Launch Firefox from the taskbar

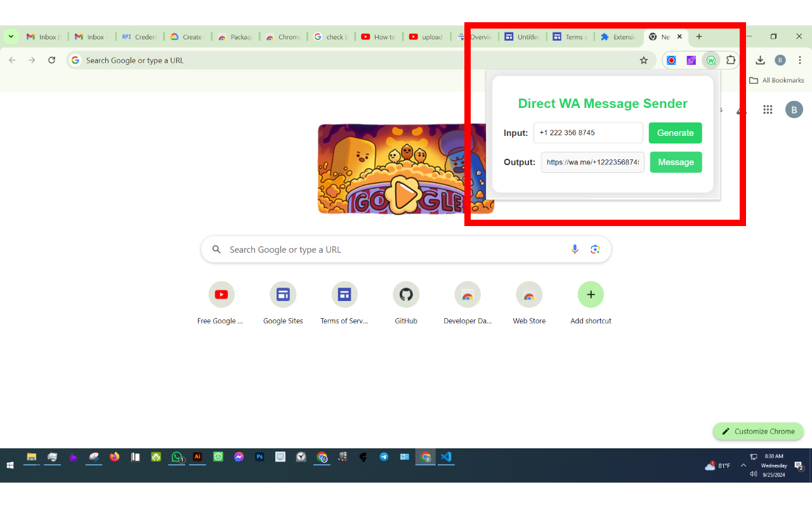pos(114,457)
